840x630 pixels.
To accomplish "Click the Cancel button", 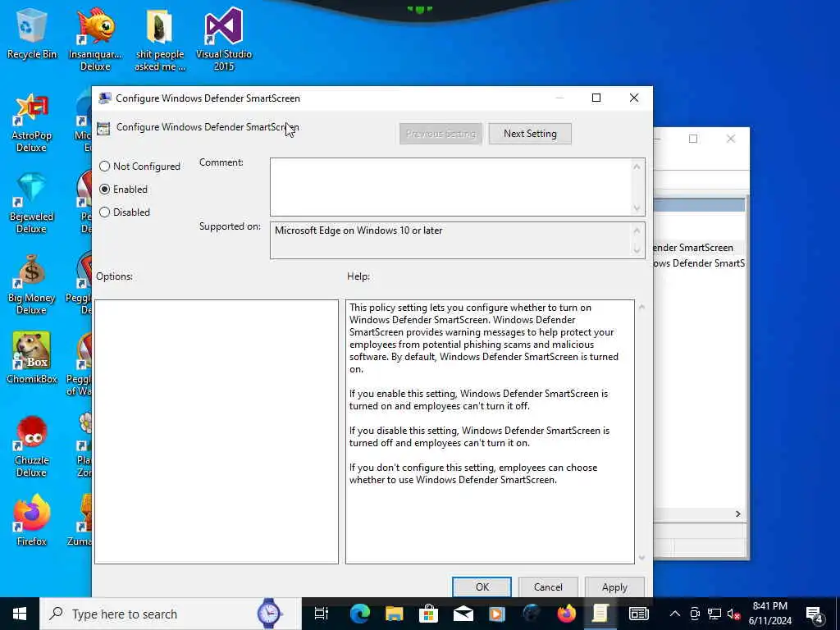I will [x=548, y=587].
